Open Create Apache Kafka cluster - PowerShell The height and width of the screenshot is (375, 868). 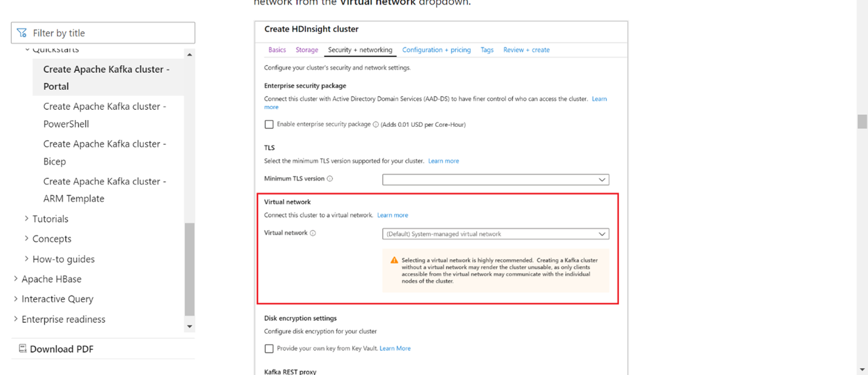pos(104,115)
